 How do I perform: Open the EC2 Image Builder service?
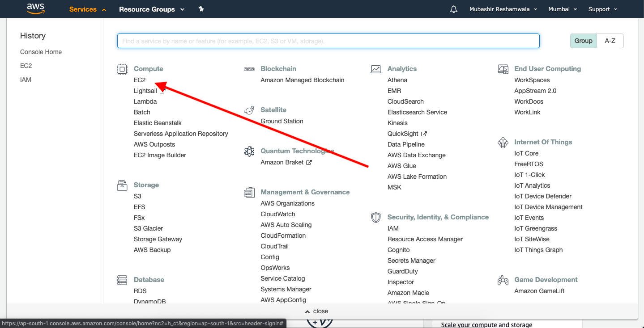point(160,155)
